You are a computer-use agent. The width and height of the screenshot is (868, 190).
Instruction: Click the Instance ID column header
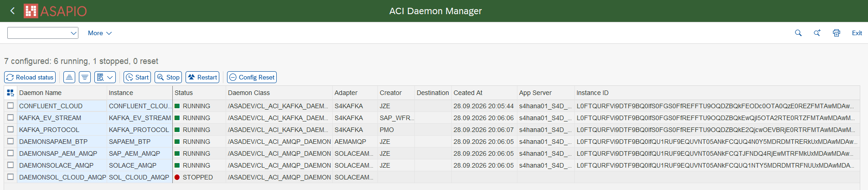717,93
